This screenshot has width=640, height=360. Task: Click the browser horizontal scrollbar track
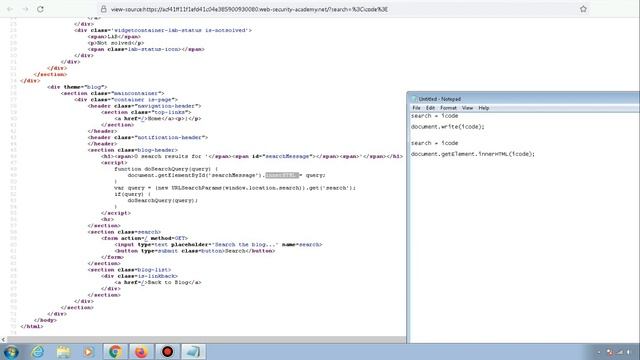click(206, 340)
